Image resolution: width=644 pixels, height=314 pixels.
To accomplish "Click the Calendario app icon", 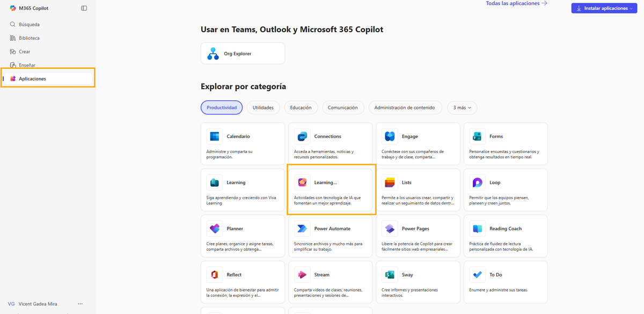I will point(214,136).
